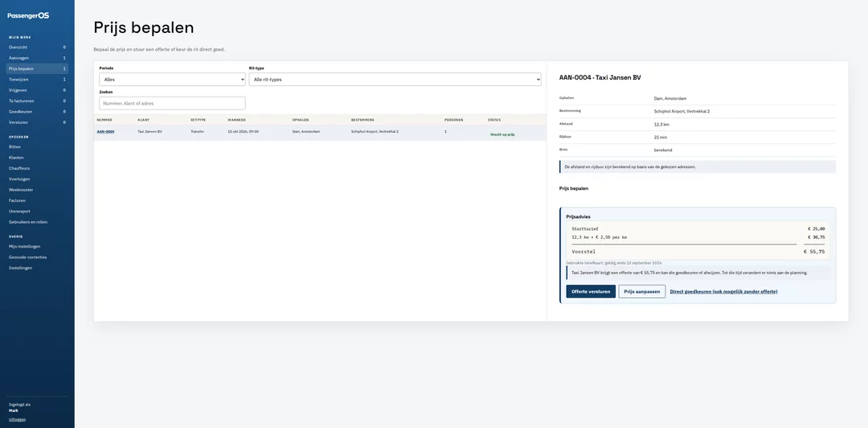Click the Starttarief € 25,00 line
The width and height of the screenshot is (868, 428).
[698, 228]
